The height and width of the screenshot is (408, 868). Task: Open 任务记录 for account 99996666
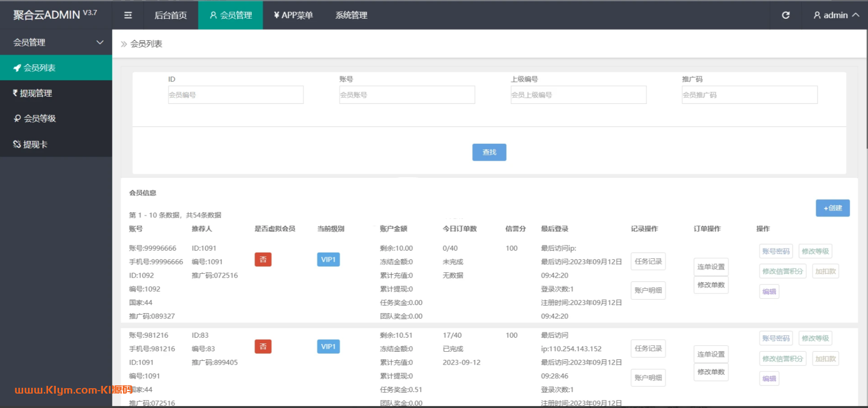point(648,261)
